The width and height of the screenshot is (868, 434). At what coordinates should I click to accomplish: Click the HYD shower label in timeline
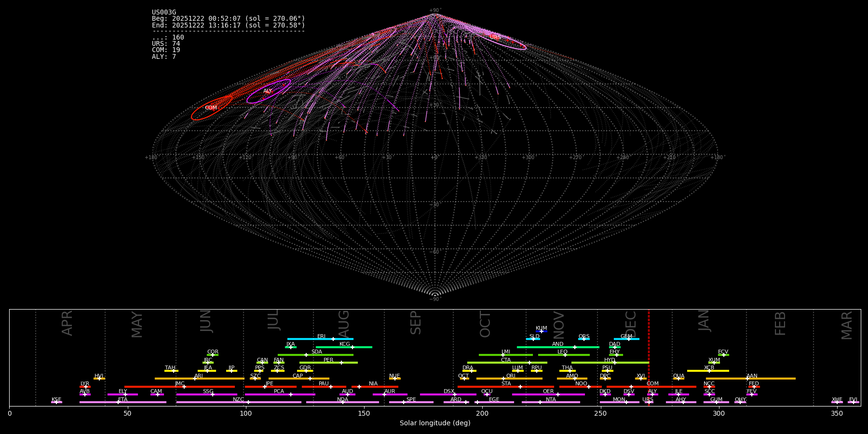click(x=610, y=360)
